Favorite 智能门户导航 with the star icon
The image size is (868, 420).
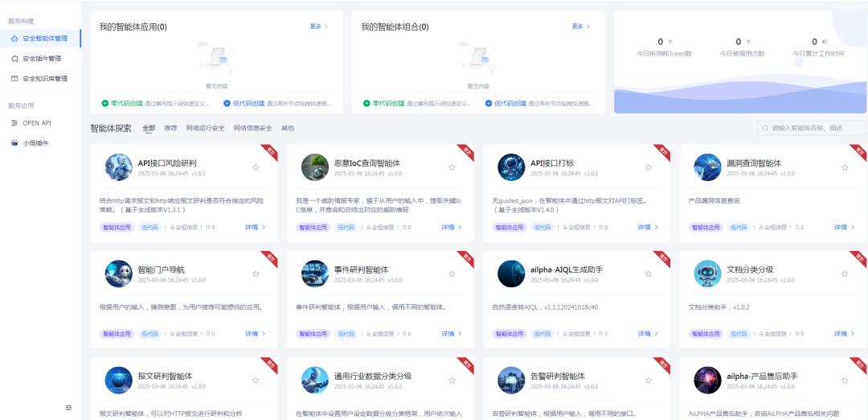pos(256,274)
